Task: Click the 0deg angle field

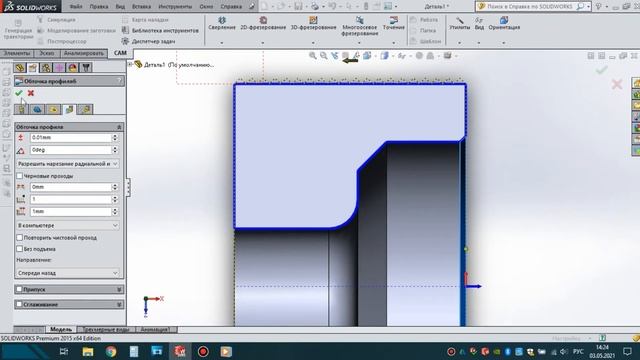Action: (71, 150)
